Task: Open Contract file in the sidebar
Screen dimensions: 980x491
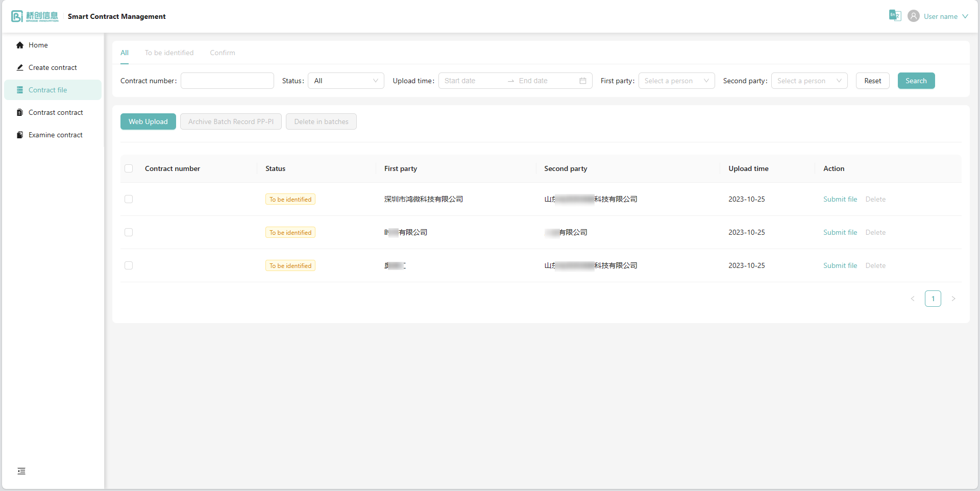Action: tap(53, 90)
